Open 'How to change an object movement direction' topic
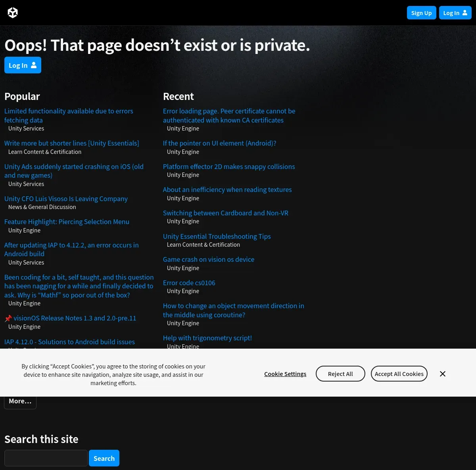Viewport: 476px width, 470px height. (234, 310)
